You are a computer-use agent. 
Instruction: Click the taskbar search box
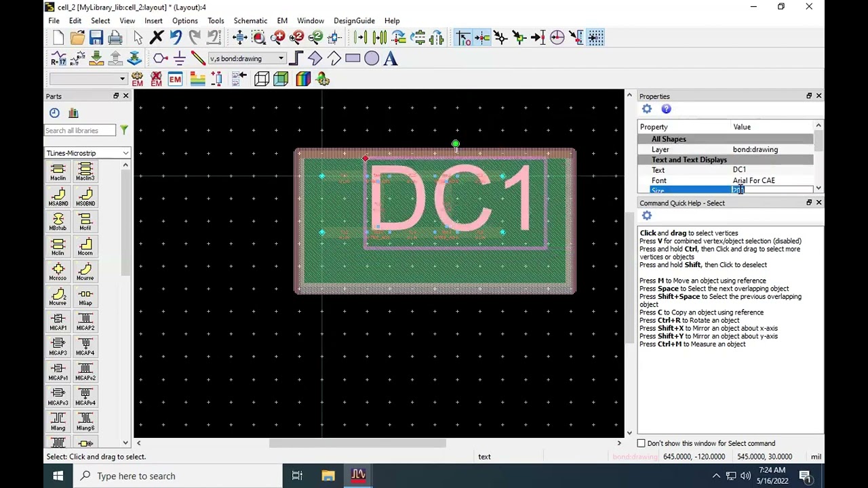point(178,476)
